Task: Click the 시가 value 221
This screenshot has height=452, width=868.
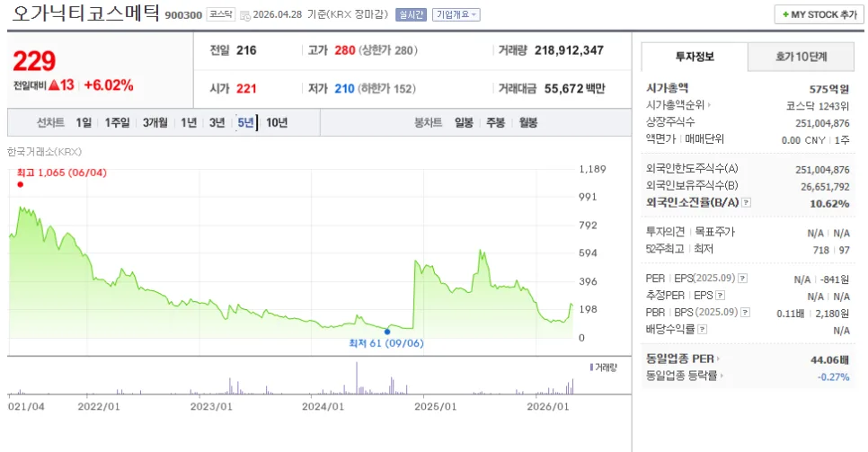Action: coord(246,89)
